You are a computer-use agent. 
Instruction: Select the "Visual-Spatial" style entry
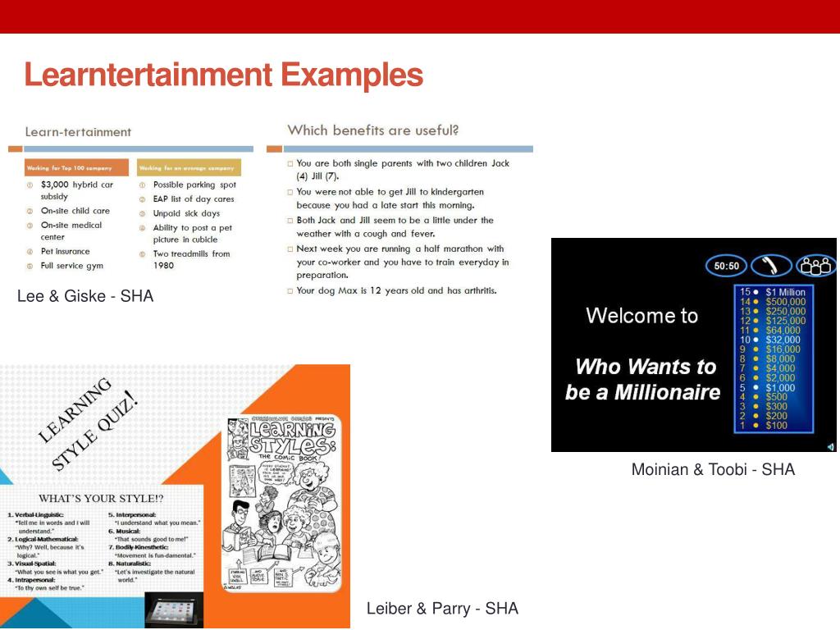[x=55, y=568]
